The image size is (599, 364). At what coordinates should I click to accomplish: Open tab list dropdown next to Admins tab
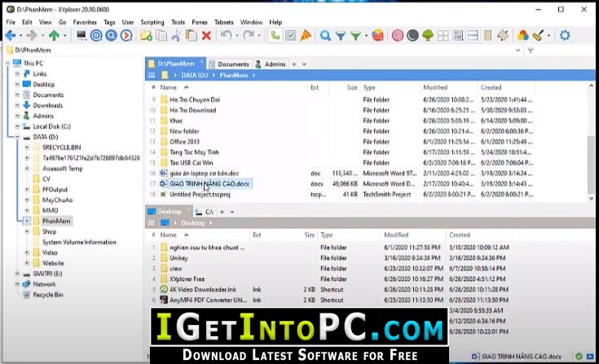pyautogui.click(x=305, y=64)
